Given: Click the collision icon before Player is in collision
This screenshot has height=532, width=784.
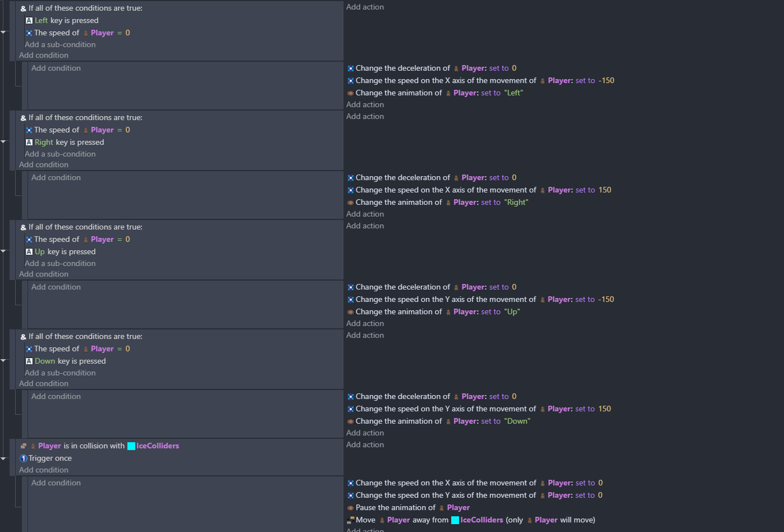Looking at the screenshot, I should (x=24, y=446).
